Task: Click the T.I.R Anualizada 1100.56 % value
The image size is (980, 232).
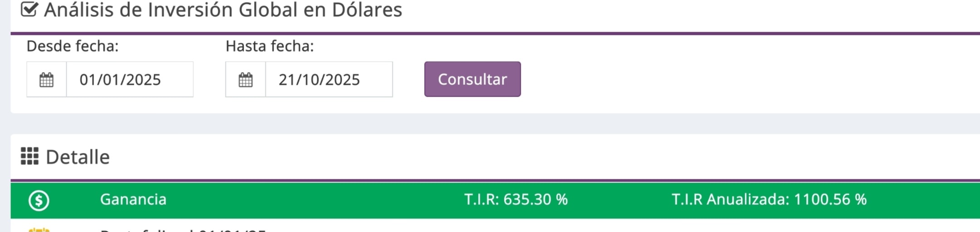Action: [769, 199]
